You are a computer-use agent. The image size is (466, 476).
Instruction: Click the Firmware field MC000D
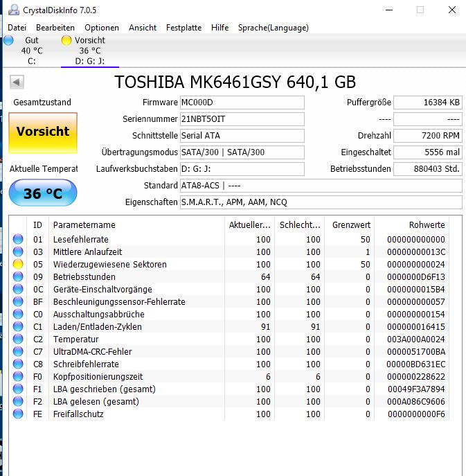[242, 103]
